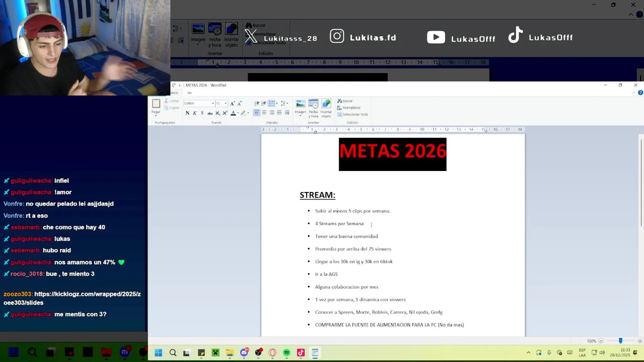Viewport: 644px width, 362px height.
Task: Expand the line spacing dropdown arrow
Action: pyautogui.click(x=287, y=103)
